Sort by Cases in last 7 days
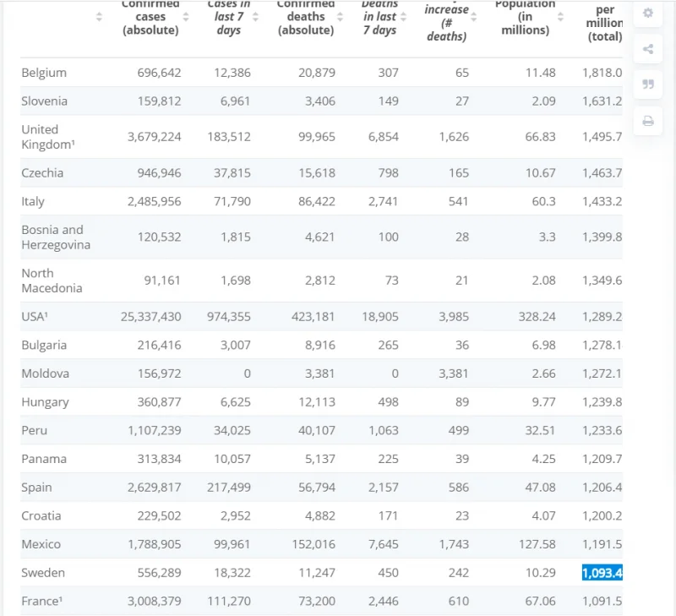The image size is (676, 616). [255, 17]
